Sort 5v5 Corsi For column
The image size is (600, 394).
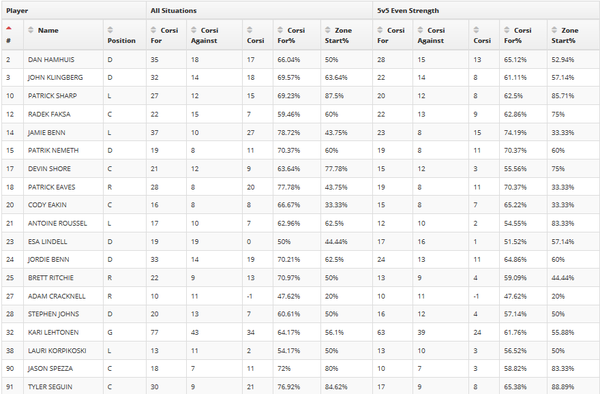tap(380, 30)
